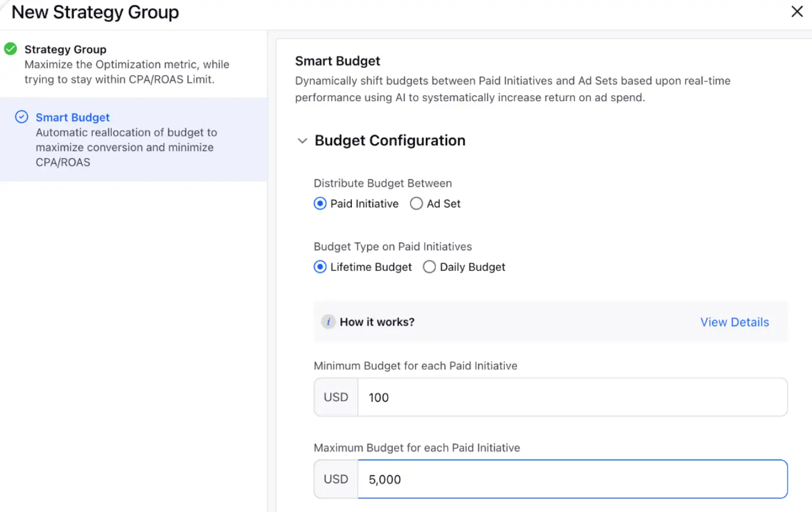Screen dimensions: 812x512
Task: Click the New Strategy Group title
Action: click(x=95, y=12)
